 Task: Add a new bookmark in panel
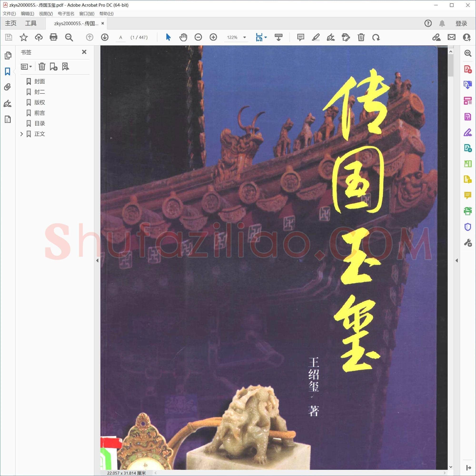pyautogui.click(x=54, y=67)
